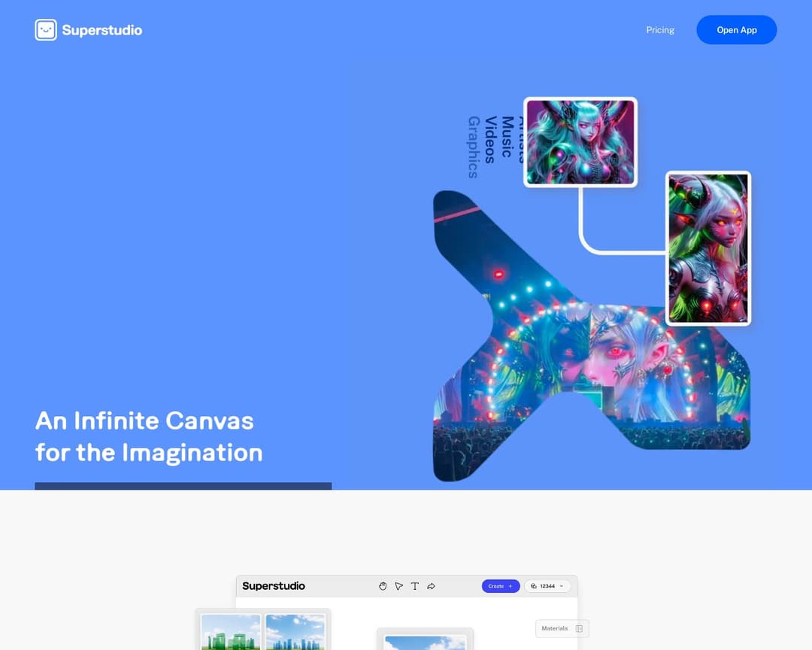Click the share arrow icon

pyautogui.click(x=432, y=586)
